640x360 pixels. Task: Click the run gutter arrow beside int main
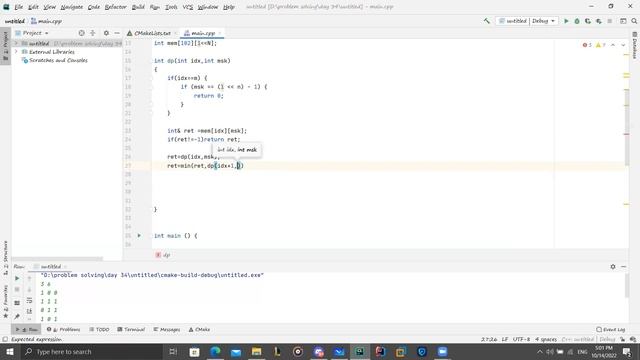[x=139, y=236]
